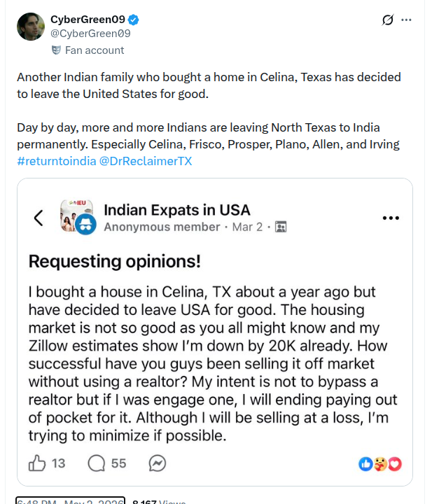This screenshot has width=439, height=504.
Task: Click the anonymous member incognito badge
Action: point(85,225)
